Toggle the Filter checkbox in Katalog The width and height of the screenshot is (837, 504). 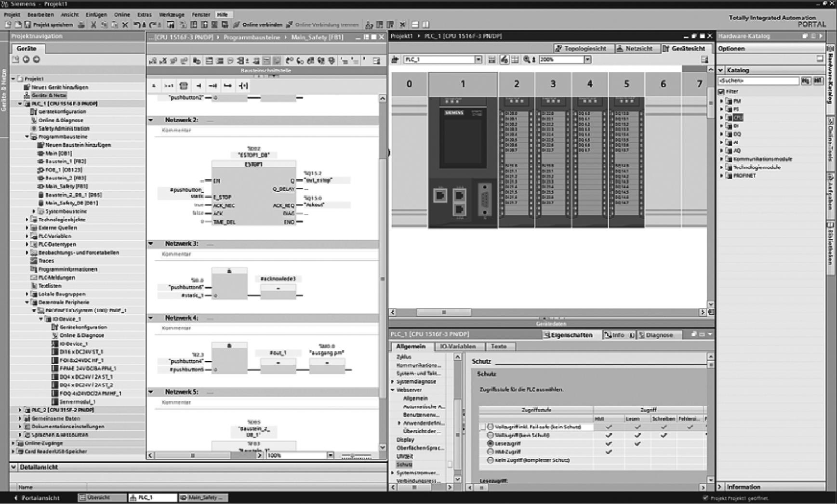[x=721, y=92]
